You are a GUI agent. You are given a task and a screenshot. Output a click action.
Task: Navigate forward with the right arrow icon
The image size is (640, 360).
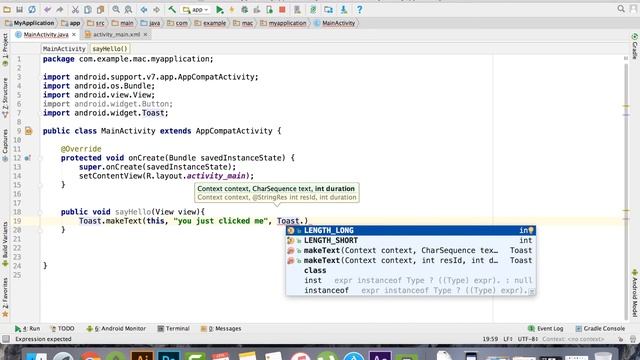156,9
